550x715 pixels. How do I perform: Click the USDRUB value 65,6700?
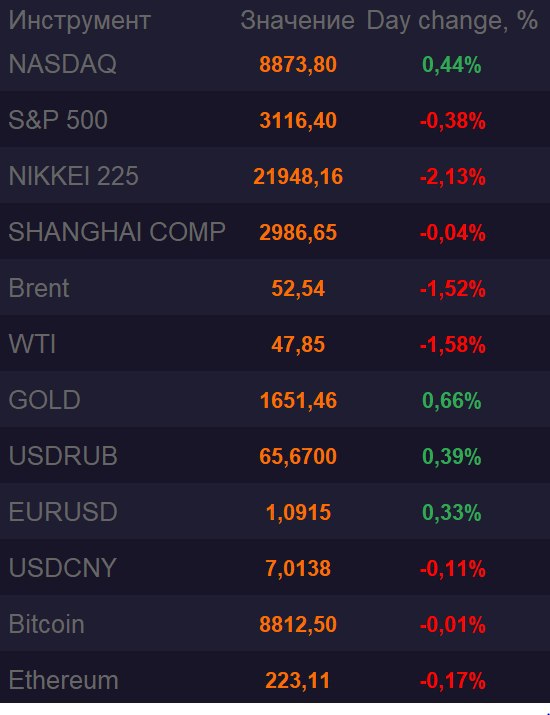coord(298,456)
